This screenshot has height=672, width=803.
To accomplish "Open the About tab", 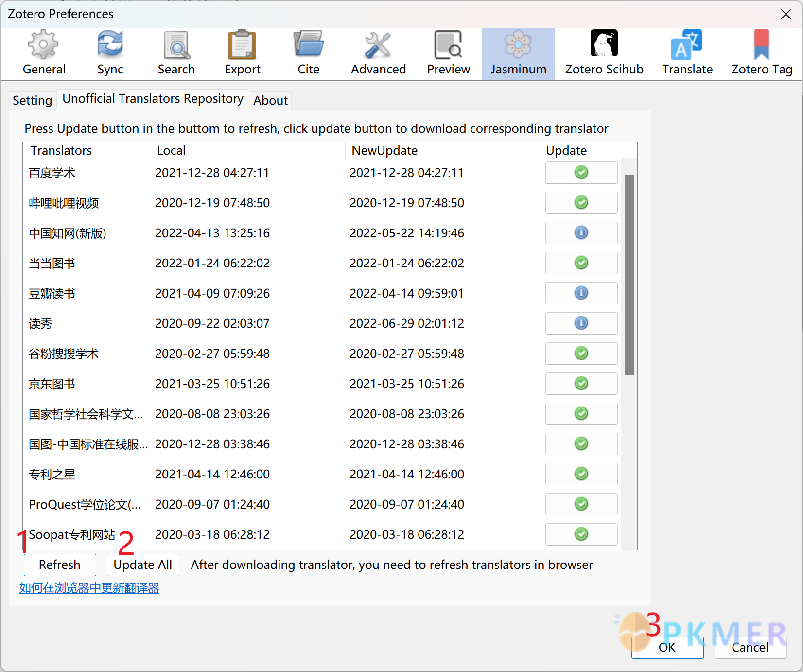I will pyautogui.click(x=271, y=100).
